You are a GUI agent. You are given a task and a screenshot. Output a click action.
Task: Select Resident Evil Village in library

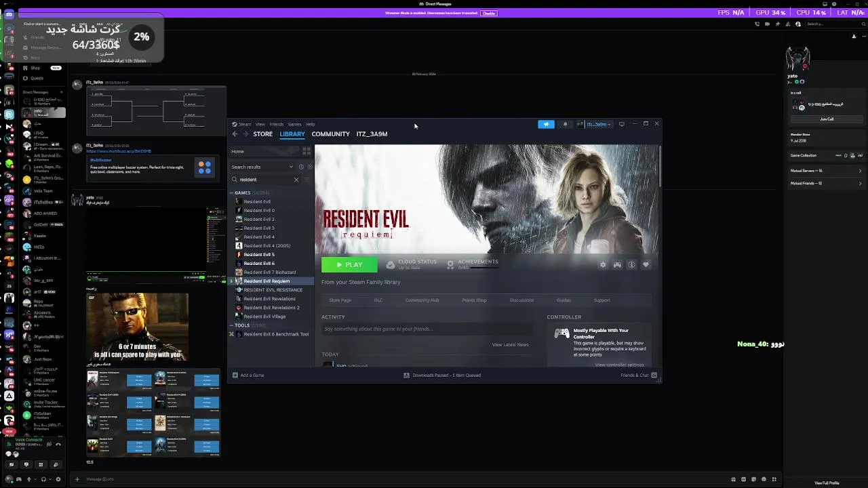[x=264, y=317]
